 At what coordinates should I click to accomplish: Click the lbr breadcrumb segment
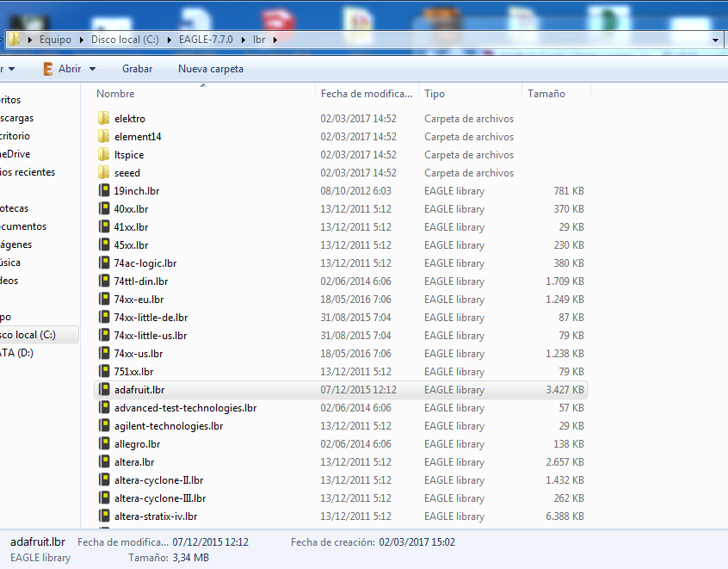pos(259,40)
